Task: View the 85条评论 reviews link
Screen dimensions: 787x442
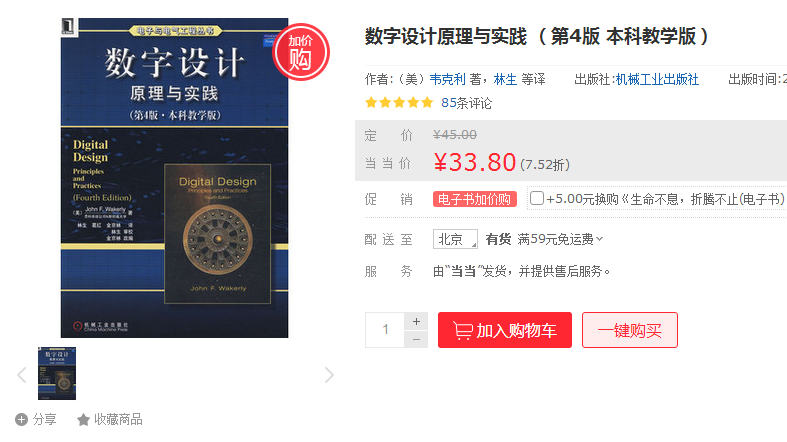Action: 466,103
